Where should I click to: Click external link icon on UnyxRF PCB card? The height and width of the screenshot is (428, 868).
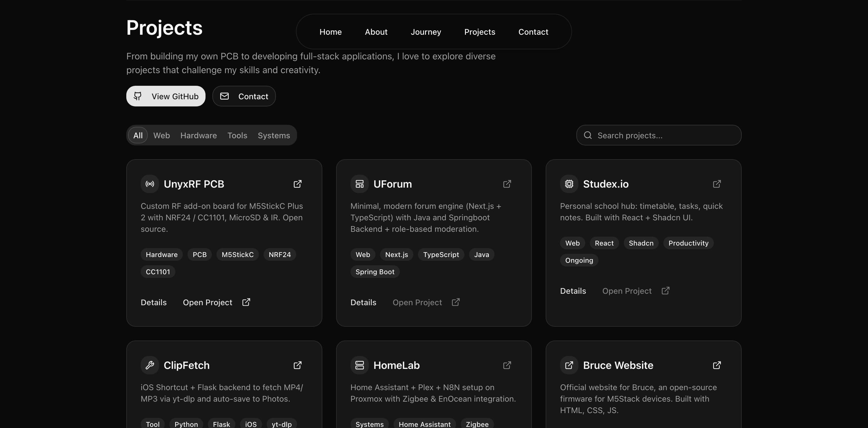pyautogui.click(x=297, y=184)
